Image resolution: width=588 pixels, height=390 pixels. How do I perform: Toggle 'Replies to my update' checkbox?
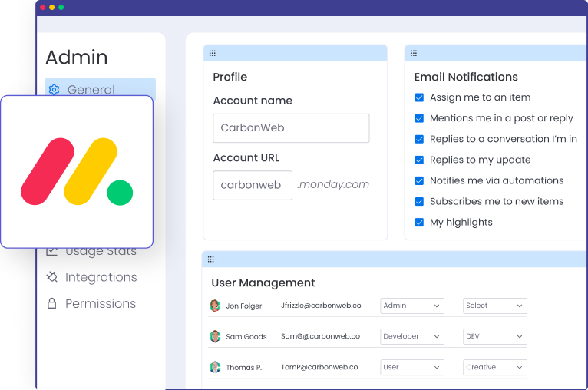(x=419, y=160)
